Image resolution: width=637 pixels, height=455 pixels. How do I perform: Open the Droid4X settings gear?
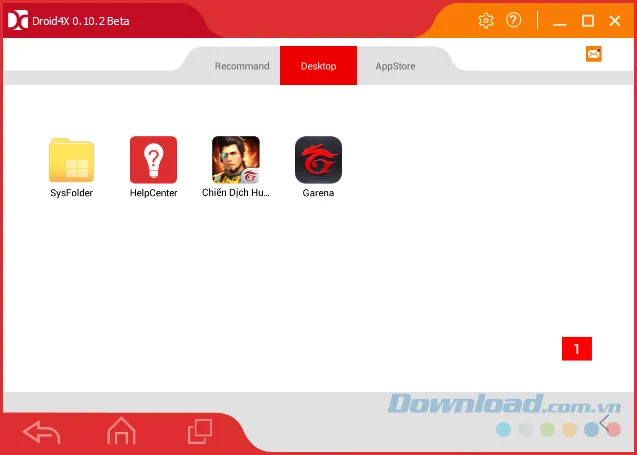point(486,20)
